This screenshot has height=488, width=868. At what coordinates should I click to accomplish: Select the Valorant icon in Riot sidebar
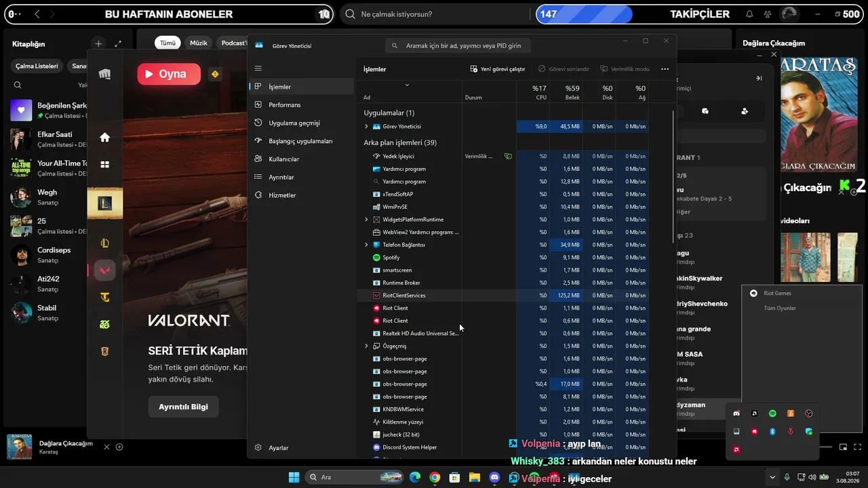coord(104,270)
